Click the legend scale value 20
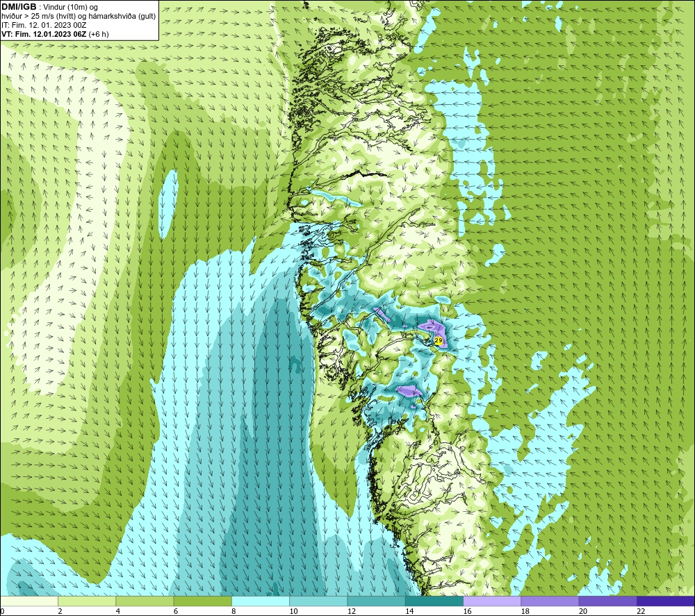 (583, 611)
